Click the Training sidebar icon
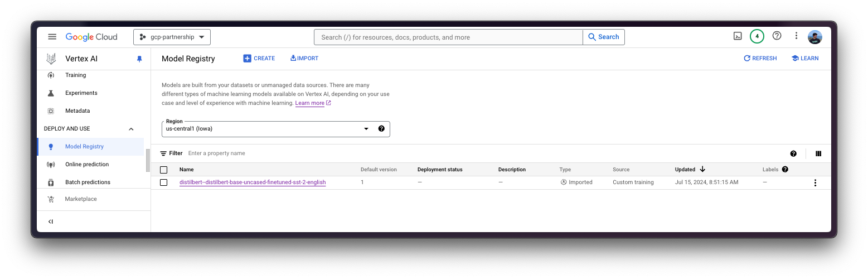868x279 pixels. [51, 75]
